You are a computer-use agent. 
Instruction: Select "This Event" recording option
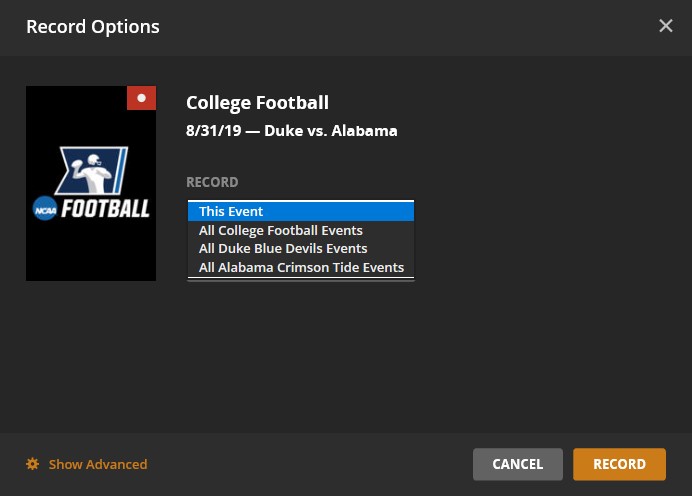point(300,211)
